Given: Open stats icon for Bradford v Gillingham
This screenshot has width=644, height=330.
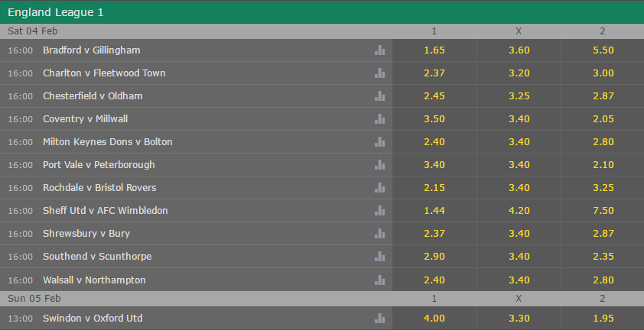Looking at the screenshot, I should (x=380, y=50).
